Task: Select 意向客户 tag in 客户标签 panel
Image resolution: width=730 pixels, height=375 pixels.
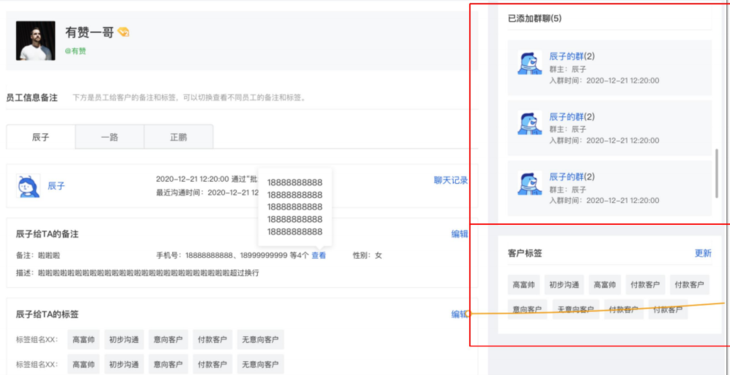Action: click(x=527, y=309)
